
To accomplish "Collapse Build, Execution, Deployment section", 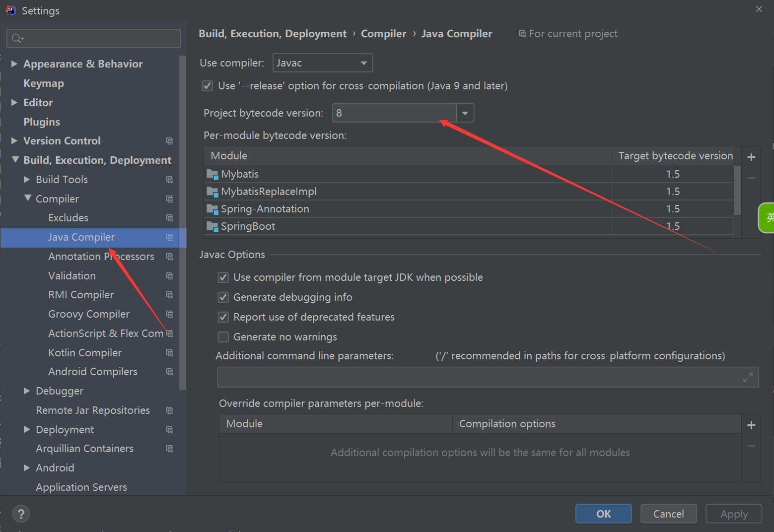I will coord(15,160).
